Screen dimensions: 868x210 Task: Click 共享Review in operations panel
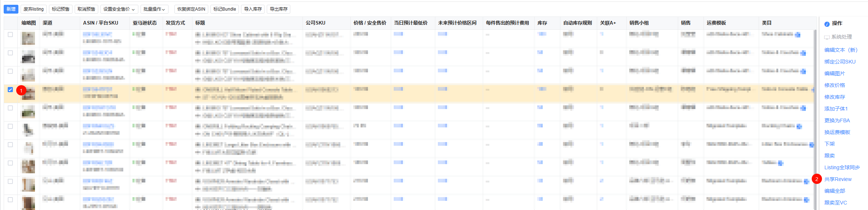pos(838,179)
